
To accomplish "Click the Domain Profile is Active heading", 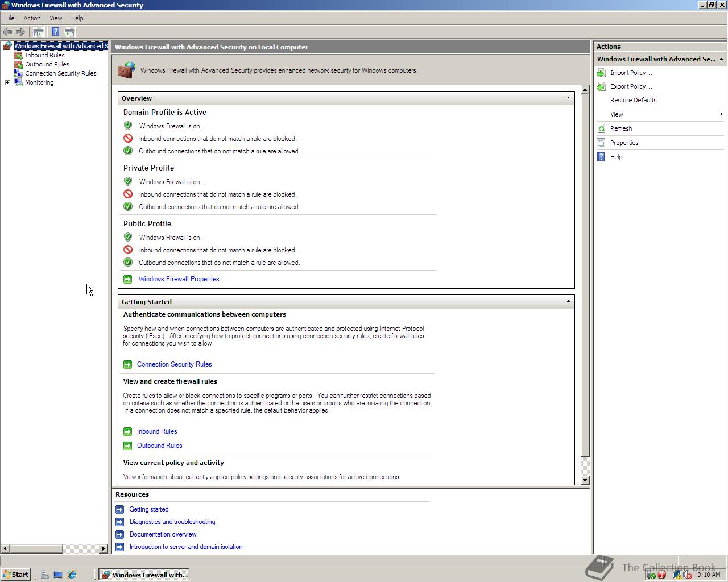I will [x=165, y=112].
